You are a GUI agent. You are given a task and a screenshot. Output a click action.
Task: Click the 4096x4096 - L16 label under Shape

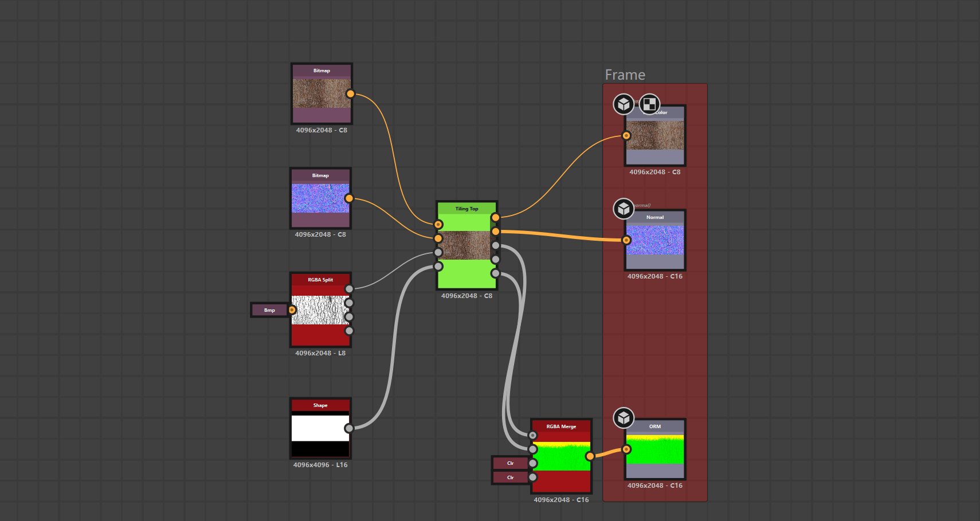click(x=320, y=465)
